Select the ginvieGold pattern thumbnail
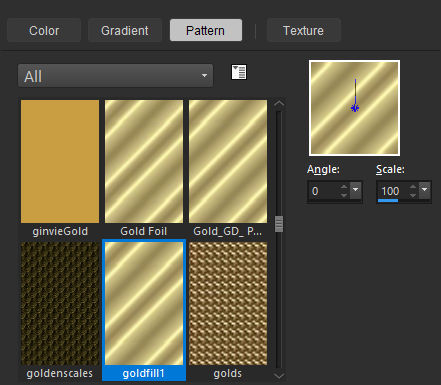This screenshot has width=441, height=385. [x=60, y=161]
